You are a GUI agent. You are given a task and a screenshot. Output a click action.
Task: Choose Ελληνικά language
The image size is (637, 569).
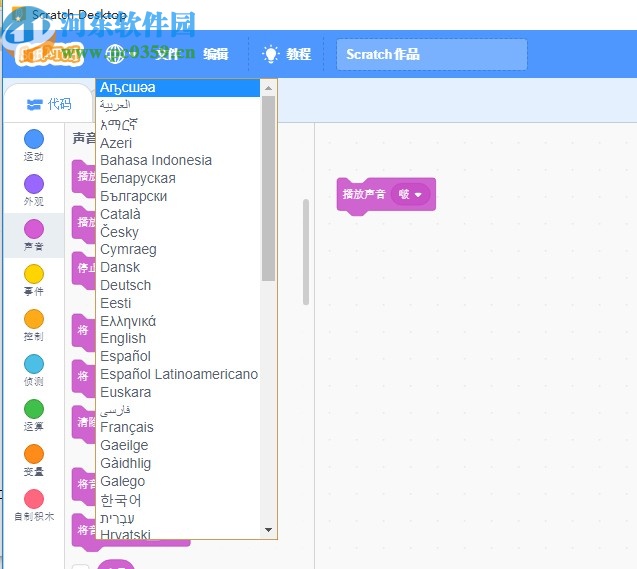[x=178, y=321]
